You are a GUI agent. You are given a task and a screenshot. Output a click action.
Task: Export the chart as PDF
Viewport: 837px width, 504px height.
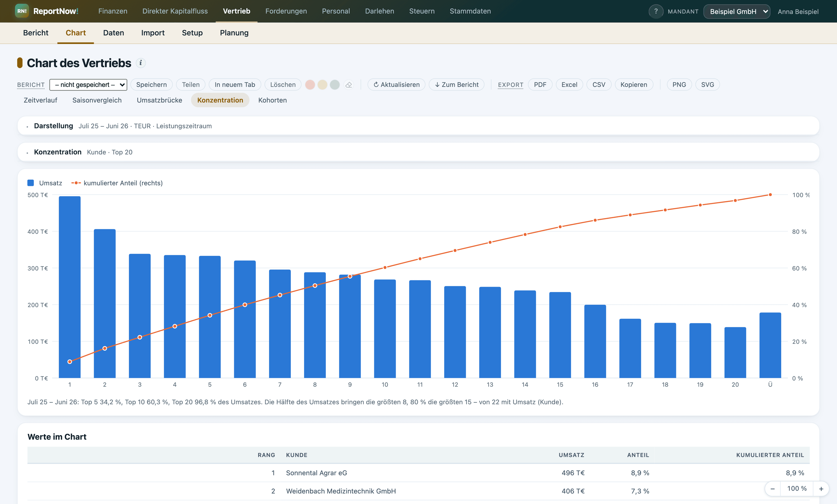tap(540, 85)
